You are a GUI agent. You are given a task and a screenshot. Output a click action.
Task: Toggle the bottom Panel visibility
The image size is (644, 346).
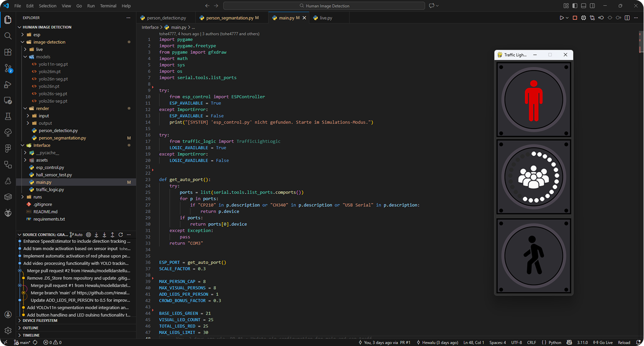[x=584, y=6]
